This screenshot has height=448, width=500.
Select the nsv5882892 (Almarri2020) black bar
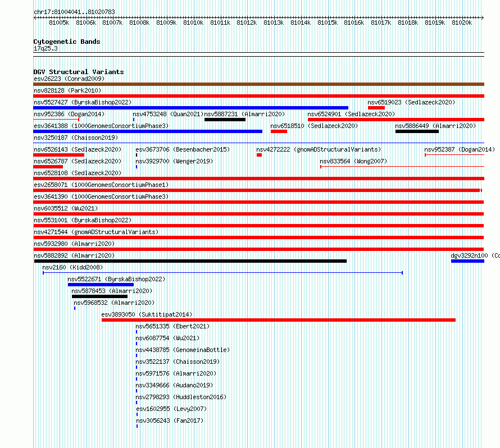(190, 261)
